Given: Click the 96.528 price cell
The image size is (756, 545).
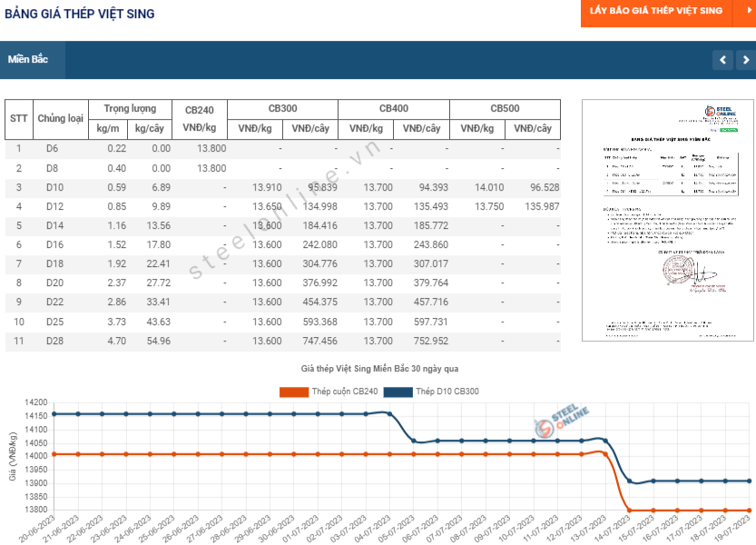Looking at the screenshot, I should (x=545, y=188).
